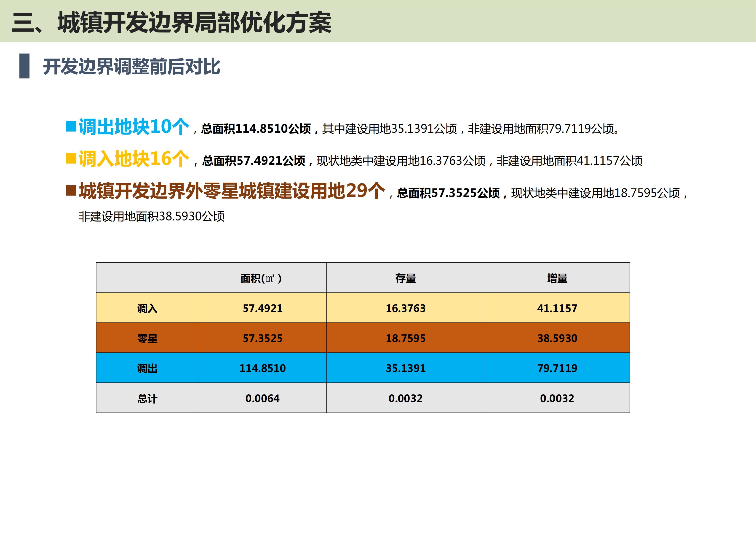Click table cell 79.7119
Image resolution: width=756 pixels, height=535 pixels.
pos(557,368)
